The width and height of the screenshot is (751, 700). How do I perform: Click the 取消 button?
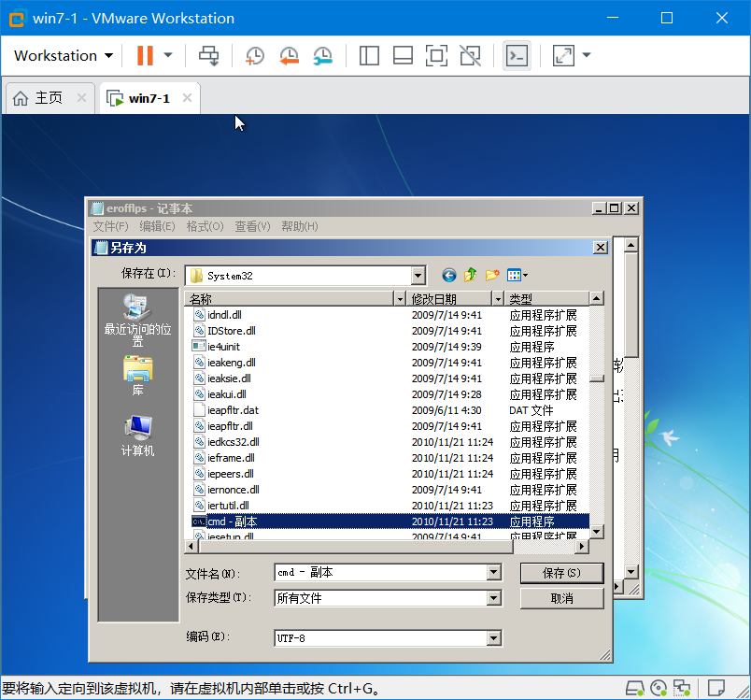pyautogui.click(x=561, y=598)
